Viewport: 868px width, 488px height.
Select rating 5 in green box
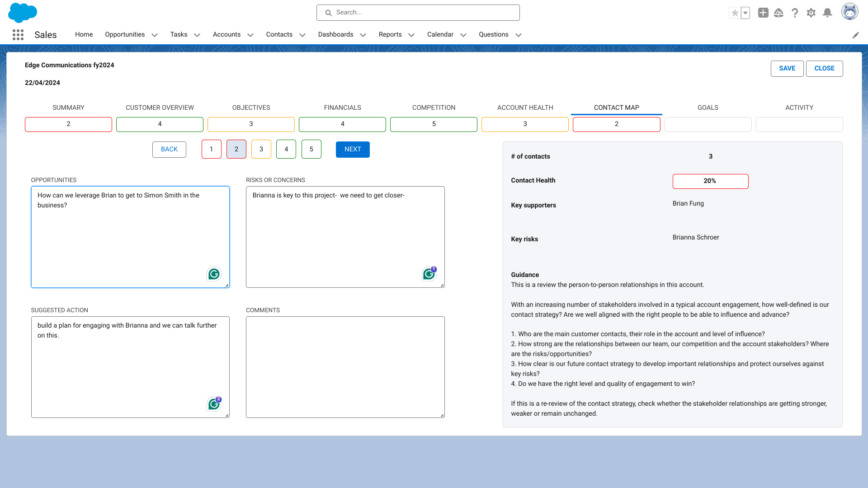311,149
